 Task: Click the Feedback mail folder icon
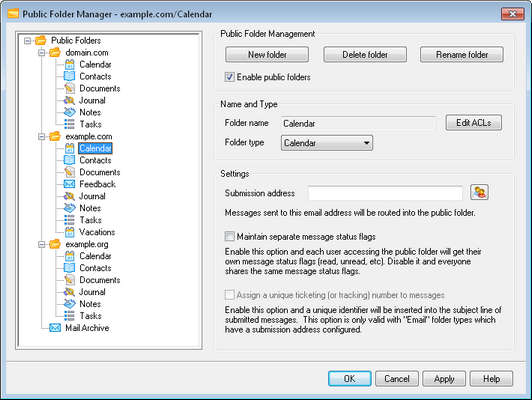tap(69, 184)
